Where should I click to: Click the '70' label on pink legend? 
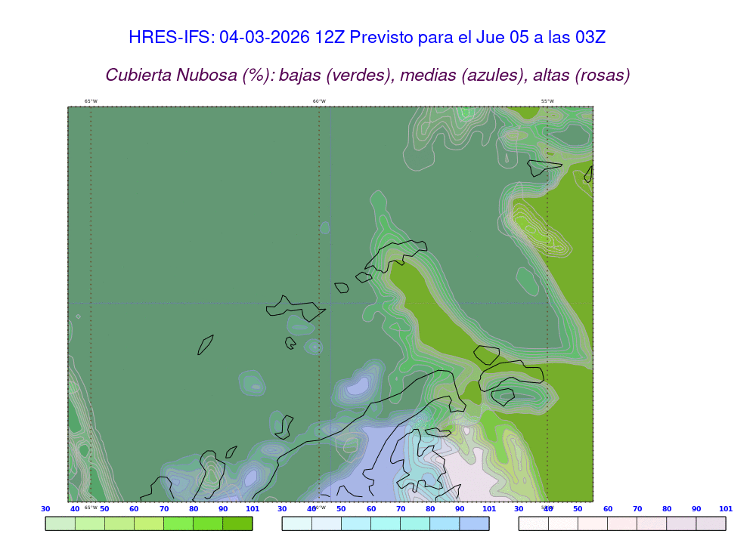[x=637, y=509]
